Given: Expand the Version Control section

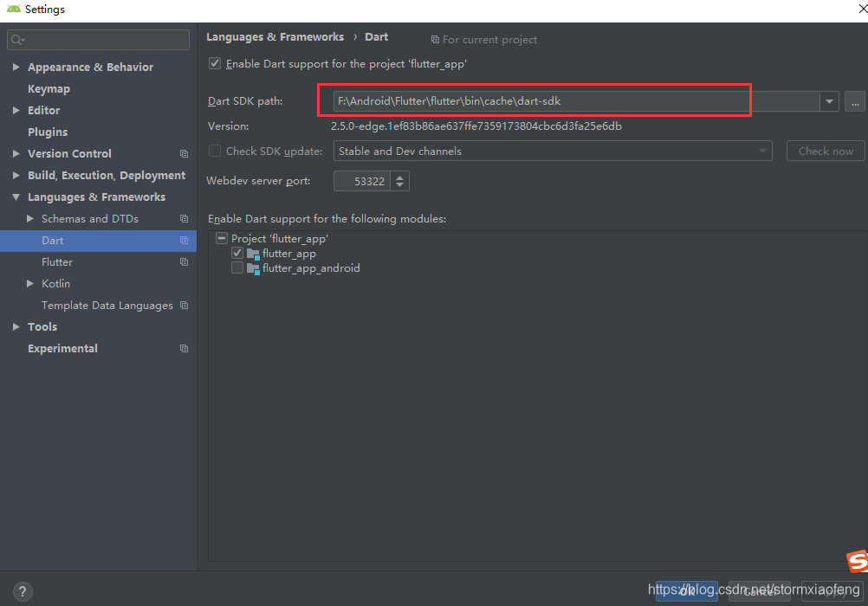Looking at the screenshot, I should pos(16,154).
